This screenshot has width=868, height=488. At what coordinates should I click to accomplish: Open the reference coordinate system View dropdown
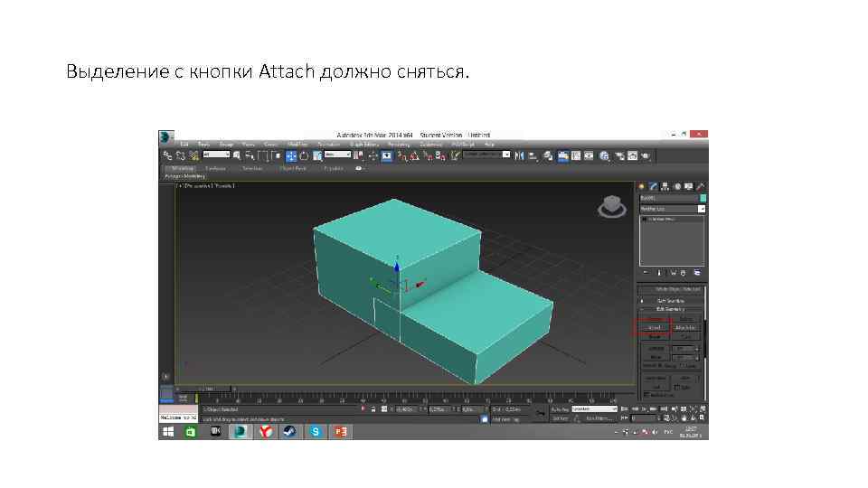(x=337, y=155)
